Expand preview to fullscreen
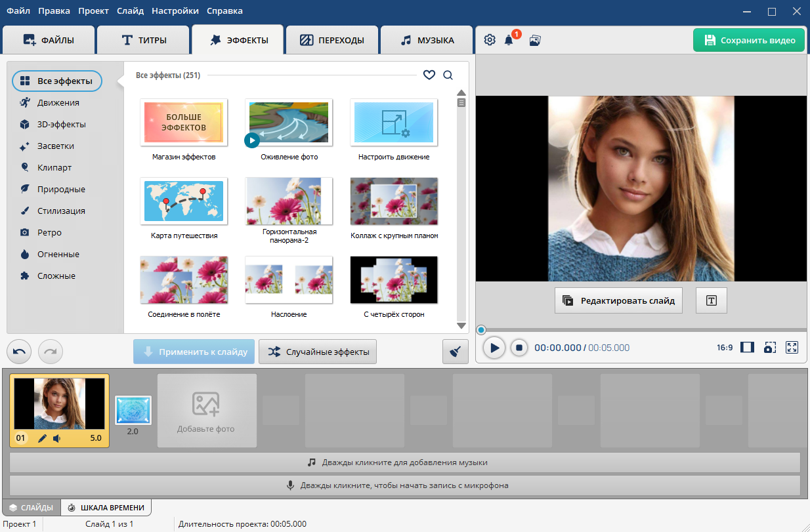 (x=792, y=348)
